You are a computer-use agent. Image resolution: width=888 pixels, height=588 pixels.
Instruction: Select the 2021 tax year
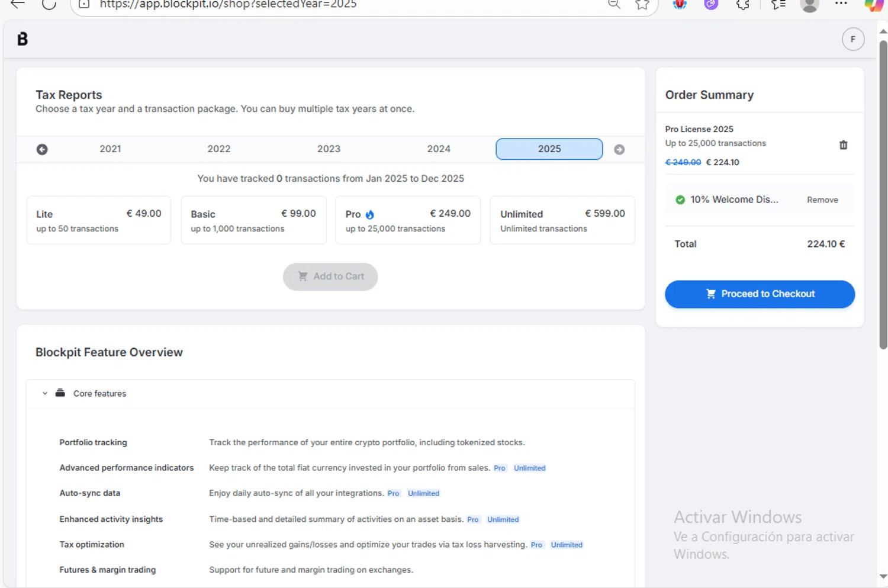click(x=110, y=149)
